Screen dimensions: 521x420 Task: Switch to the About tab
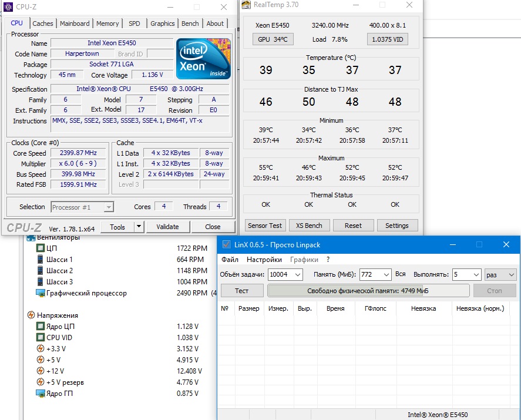[215, 23]
